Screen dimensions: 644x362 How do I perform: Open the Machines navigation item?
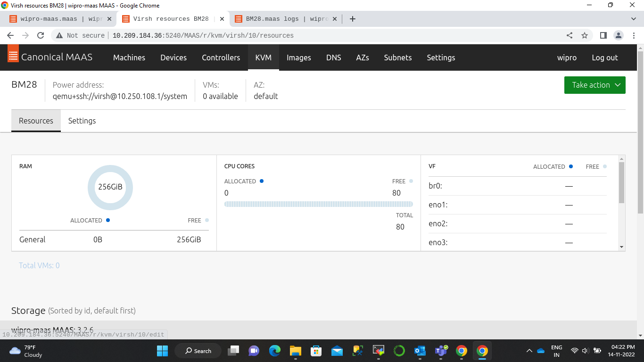(x=129, y=58)
